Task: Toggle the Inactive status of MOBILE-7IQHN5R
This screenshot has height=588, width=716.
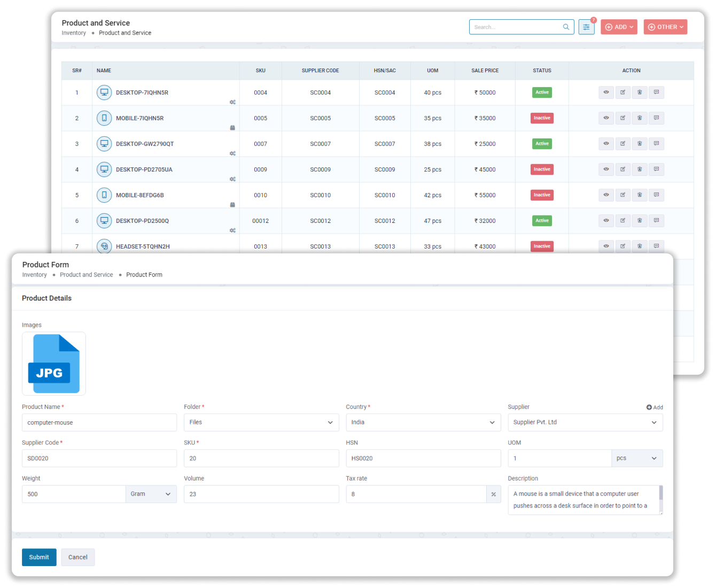Action: (542, 118)
